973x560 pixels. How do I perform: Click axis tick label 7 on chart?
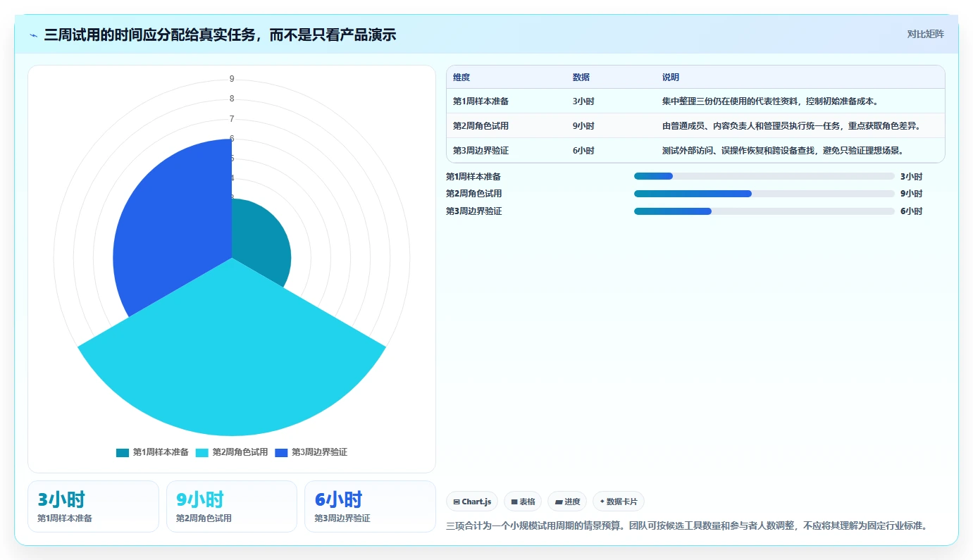click(x=232, y=119)
